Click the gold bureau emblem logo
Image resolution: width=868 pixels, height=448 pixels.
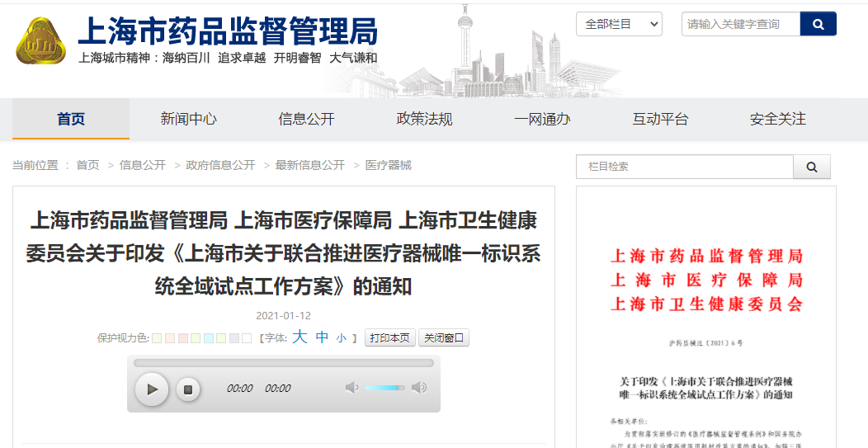tap(41, 41)
